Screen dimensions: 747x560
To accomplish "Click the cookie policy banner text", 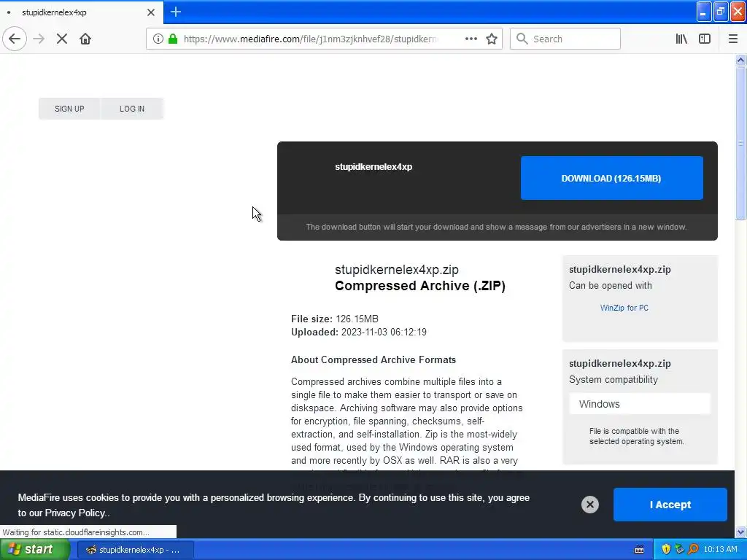I will tap(274, 505).
